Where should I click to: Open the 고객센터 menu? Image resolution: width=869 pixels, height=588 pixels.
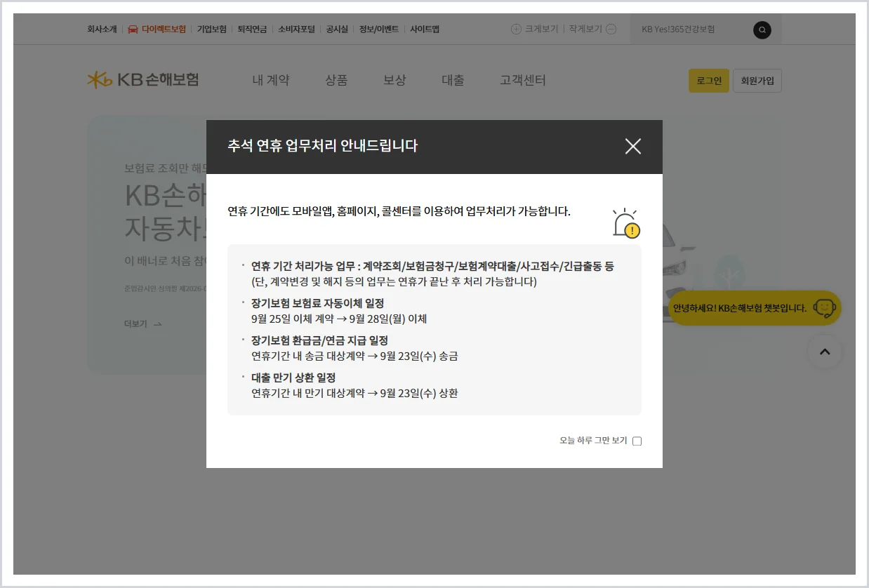coord(523,81)
